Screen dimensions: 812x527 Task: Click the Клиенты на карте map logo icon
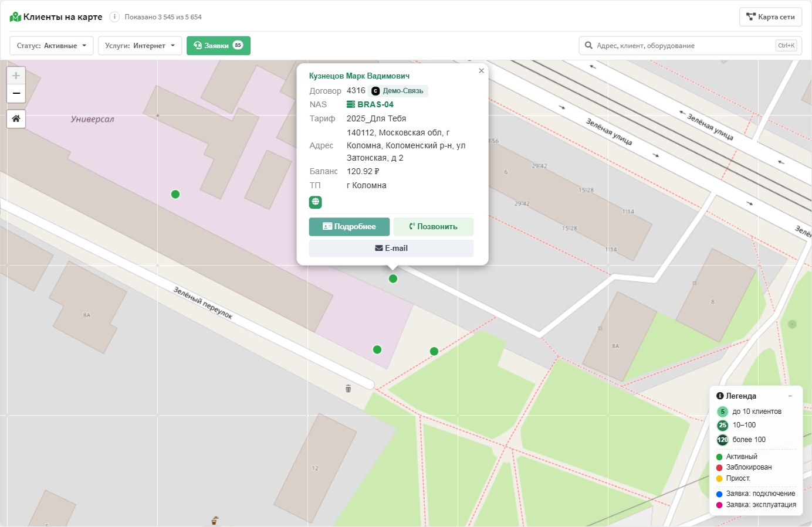click(15, 17)
